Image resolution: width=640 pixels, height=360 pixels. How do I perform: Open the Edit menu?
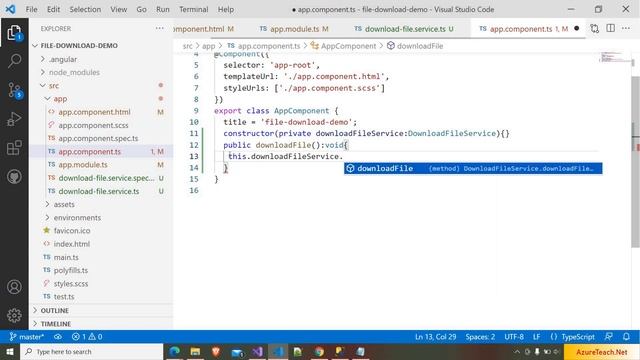(53, 9)
